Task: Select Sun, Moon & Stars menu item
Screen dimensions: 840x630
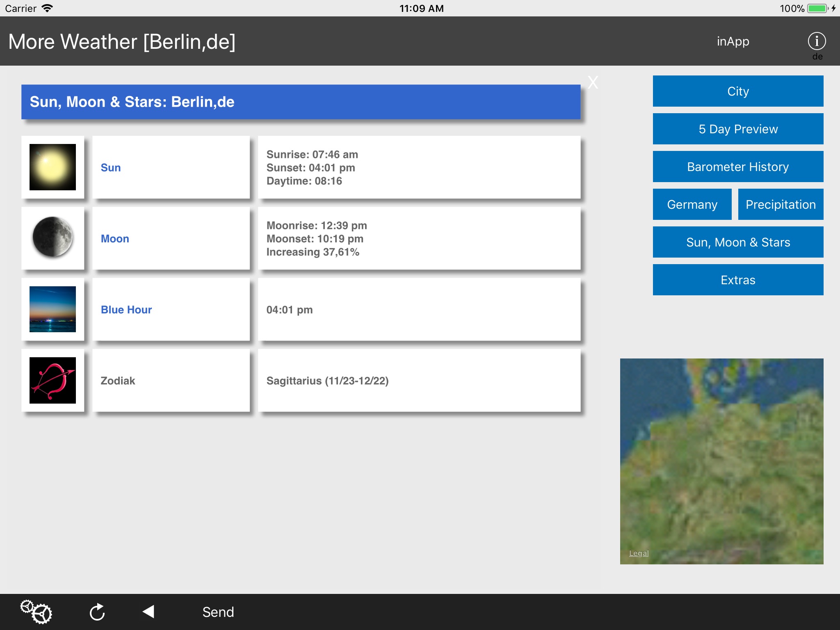Action: point(737,242)
